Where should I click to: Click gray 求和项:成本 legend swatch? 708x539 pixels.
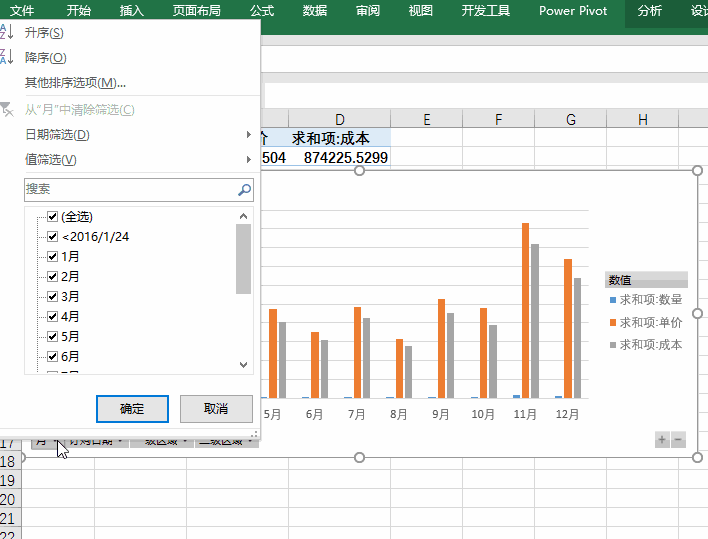coord(613,345)
